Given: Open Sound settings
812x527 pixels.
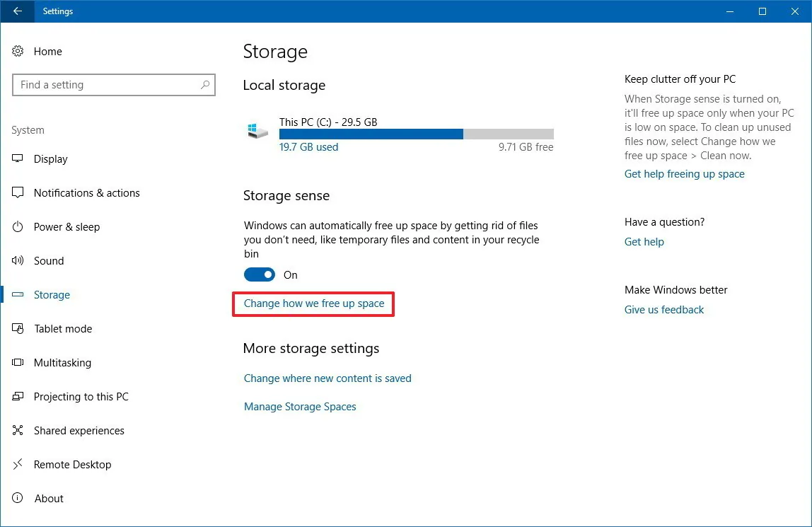Looking at the screenshot, I should point(49,260).
